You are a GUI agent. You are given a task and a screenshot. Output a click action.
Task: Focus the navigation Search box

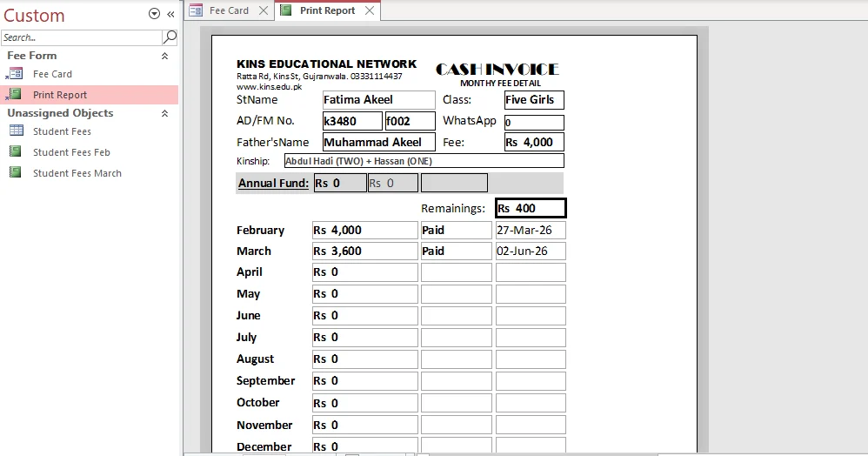point(82,37)
